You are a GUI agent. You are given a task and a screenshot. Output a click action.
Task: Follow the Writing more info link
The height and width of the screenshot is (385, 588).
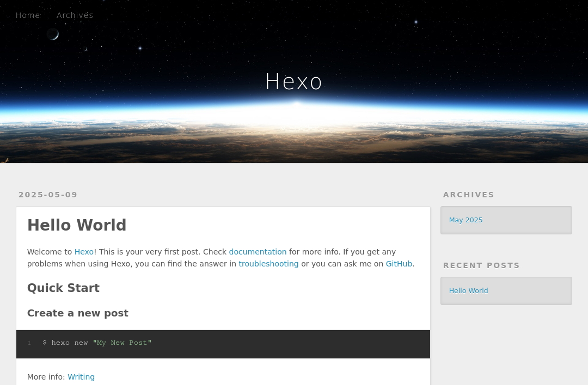coord(81,377)
